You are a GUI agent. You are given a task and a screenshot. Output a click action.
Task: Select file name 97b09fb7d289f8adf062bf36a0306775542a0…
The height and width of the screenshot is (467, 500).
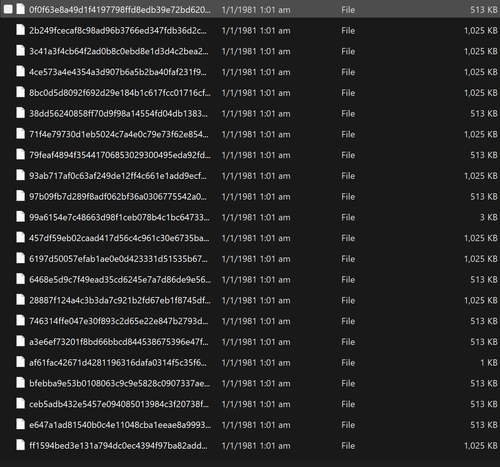point(118,197)
